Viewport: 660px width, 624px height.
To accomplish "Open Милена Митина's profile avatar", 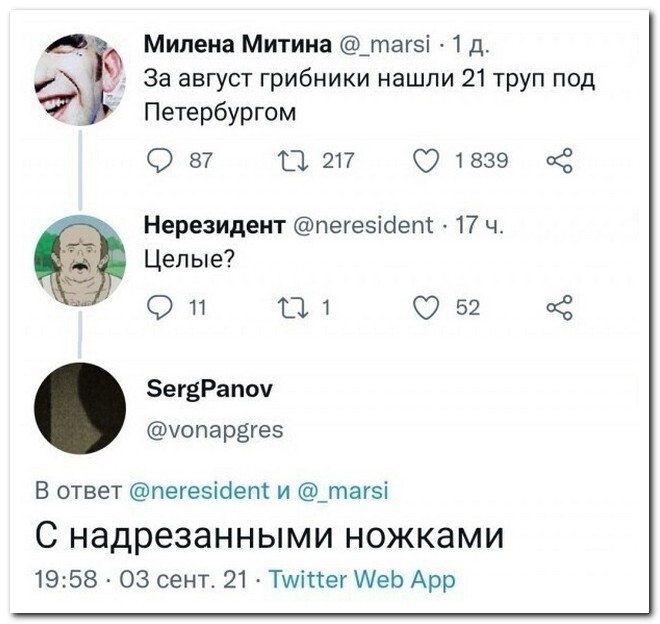I will pyautogui.click(x=80, y=80).
